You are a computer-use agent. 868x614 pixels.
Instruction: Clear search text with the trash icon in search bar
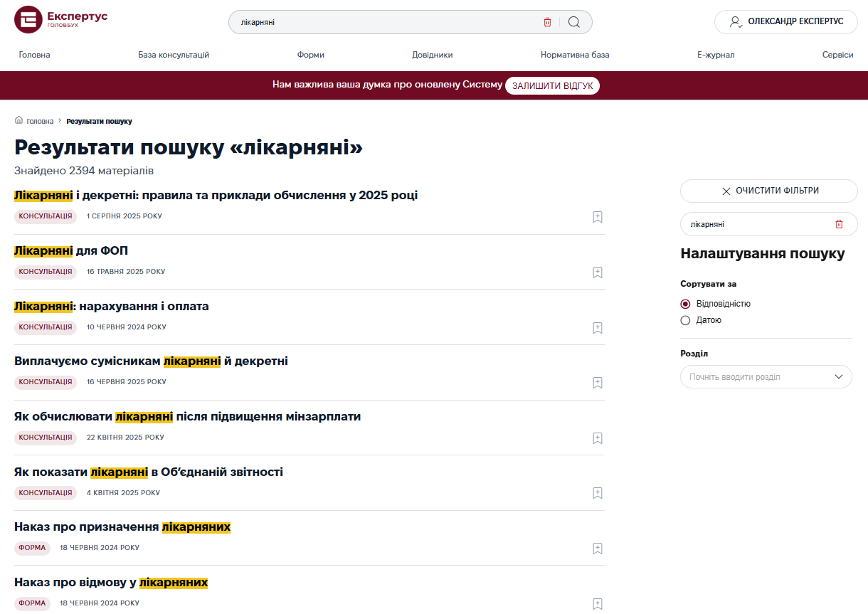pos(547,22)
